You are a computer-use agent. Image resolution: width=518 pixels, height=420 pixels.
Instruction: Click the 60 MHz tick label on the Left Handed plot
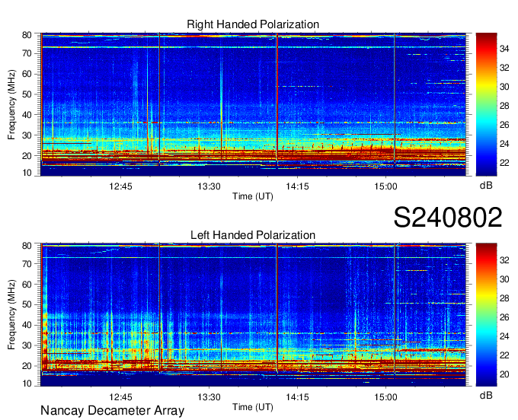point(27,285)
